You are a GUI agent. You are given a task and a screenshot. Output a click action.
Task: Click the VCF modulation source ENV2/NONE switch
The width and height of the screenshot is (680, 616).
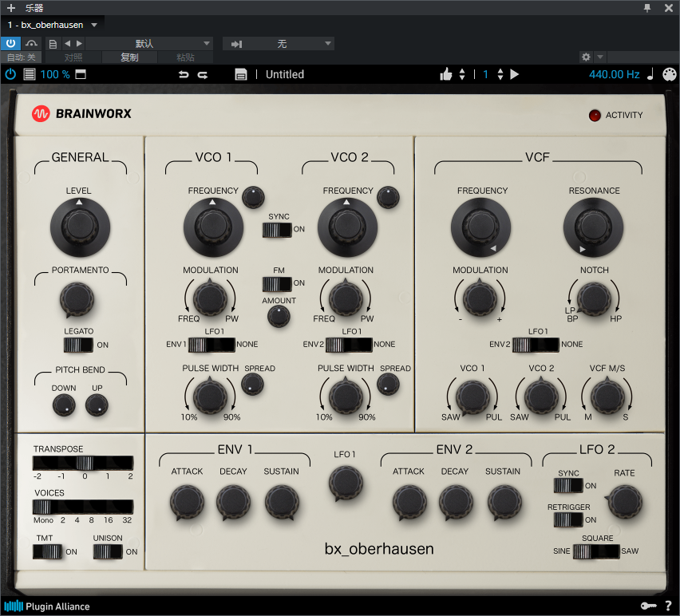coord(536,345)
